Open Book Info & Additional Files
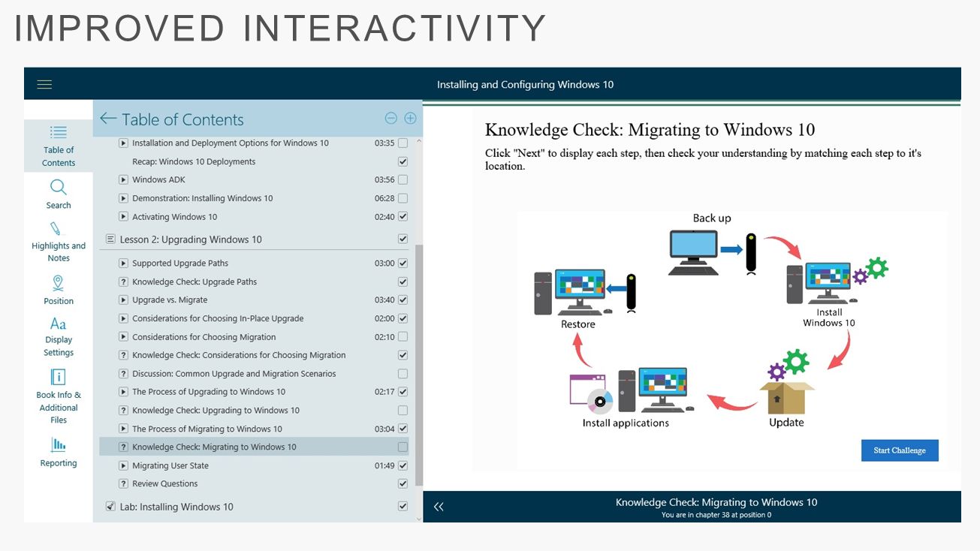The height and width of the screenshot is (551, 980). pyautogui.click(x=59, y=397)
